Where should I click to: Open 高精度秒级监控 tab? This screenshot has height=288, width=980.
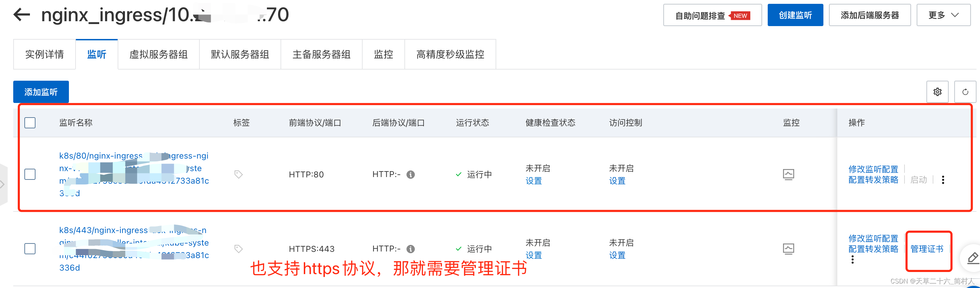[450, 54]
